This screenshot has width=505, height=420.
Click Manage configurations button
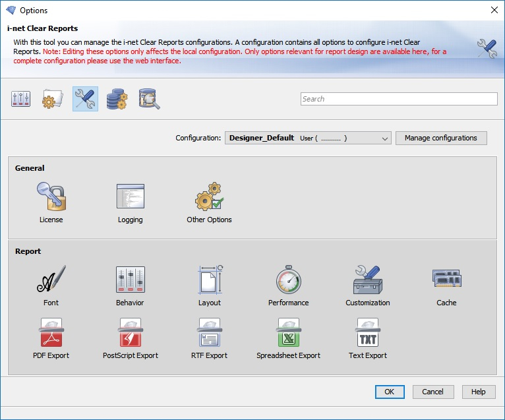[441, 138]
